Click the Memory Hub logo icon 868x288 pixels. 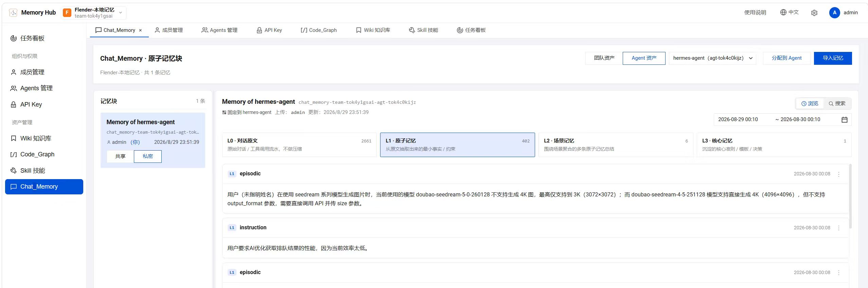(x=13, y=13)
